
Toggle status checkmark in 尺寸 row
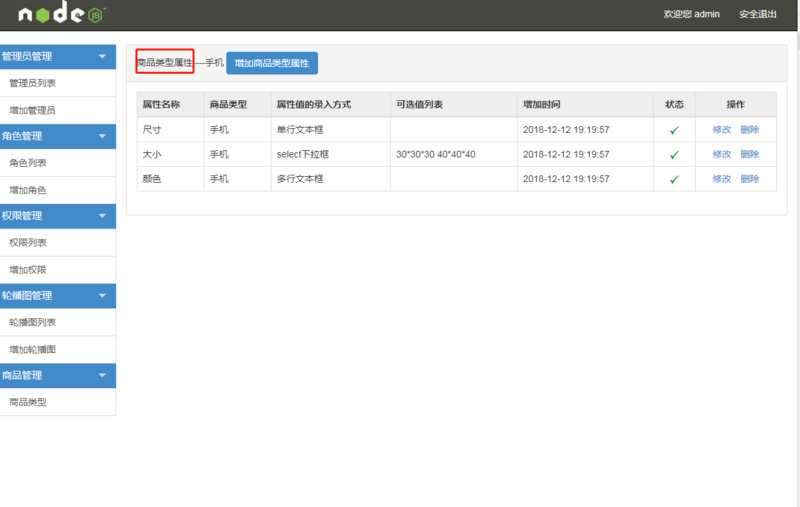(x=674, y=130)
